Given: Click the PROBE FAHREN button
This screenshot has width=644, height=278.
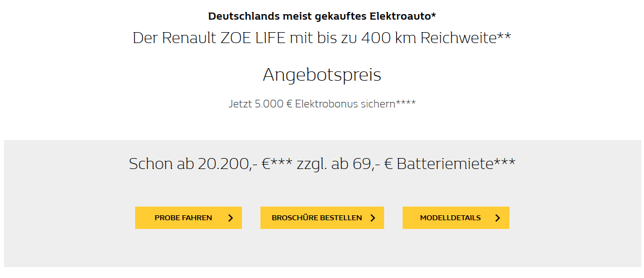Looking at the screenshot, I should point(189,217).
